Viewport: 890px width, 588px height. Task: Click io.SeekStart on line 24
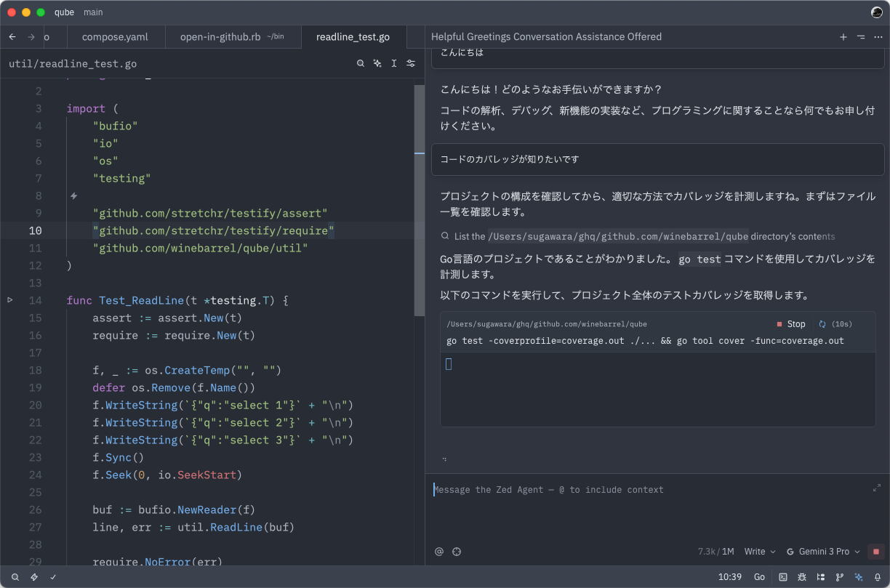pyautogui.click(x=197, y=475)
